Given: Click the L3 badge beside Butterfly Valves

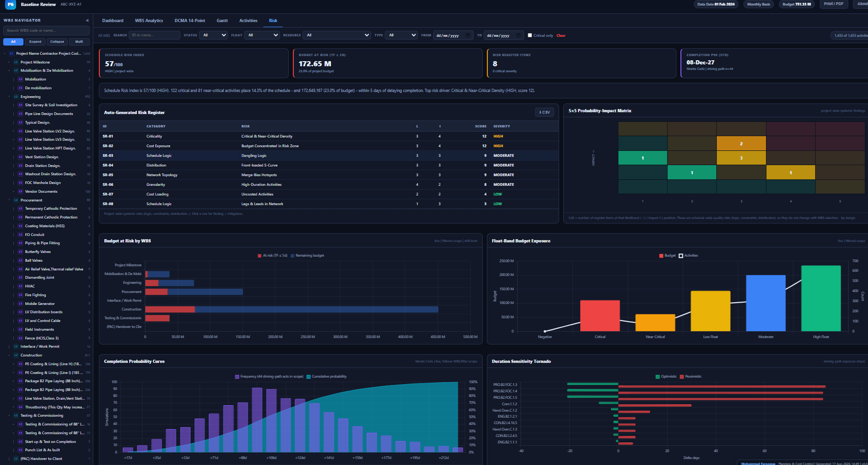Looking at the screenshot, I should [21, 252].
